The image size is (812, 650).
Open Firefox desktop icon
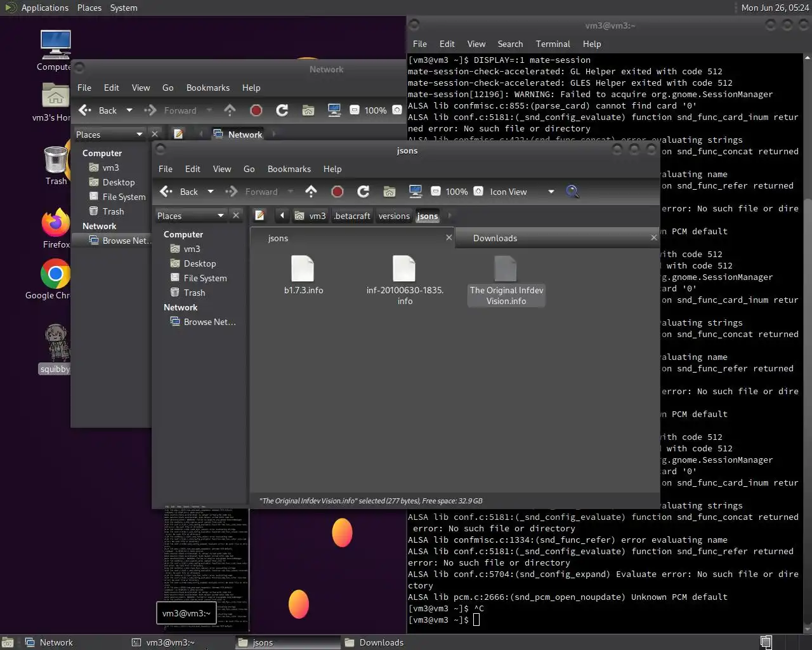pyautogui.click(x=56, y=229)
